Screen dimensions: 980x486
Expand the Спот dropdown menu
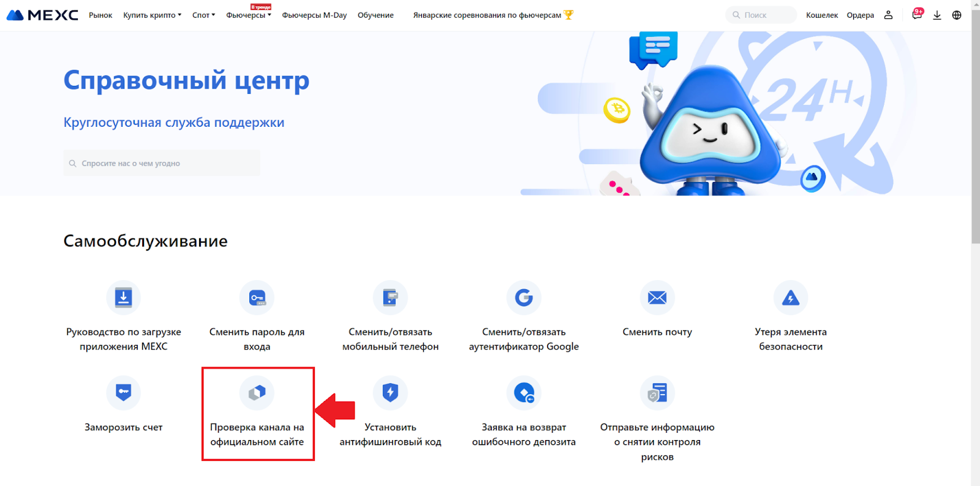pos(203,15)
